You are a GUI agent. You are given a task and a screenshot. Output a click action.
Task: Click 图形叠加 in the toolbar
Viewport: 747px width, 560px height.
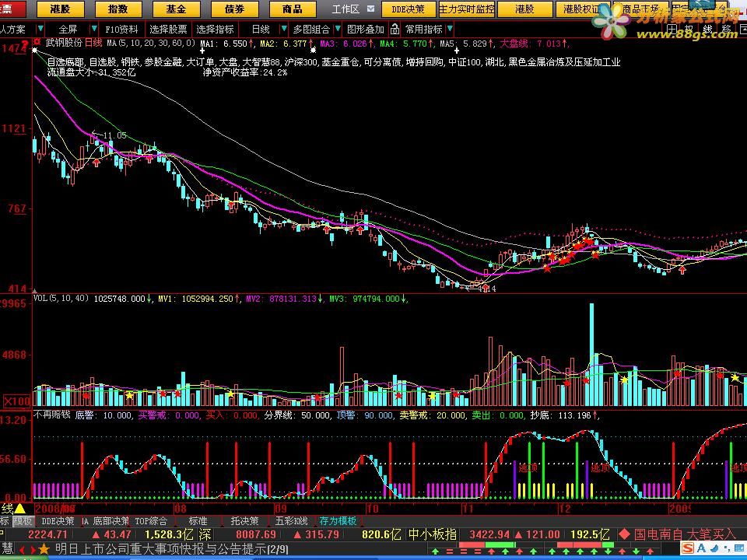coord(366,29)
